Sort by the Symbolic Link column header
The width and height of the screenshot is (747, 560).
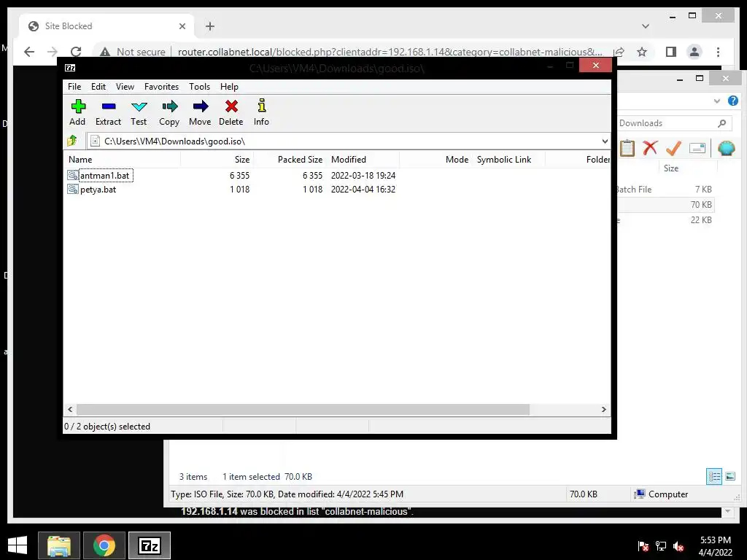pos(508,160)
